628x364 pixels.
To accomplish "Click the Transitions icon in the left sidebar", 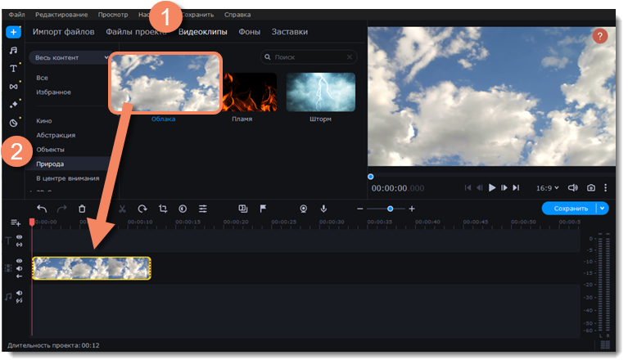I will tap(13, 86).
